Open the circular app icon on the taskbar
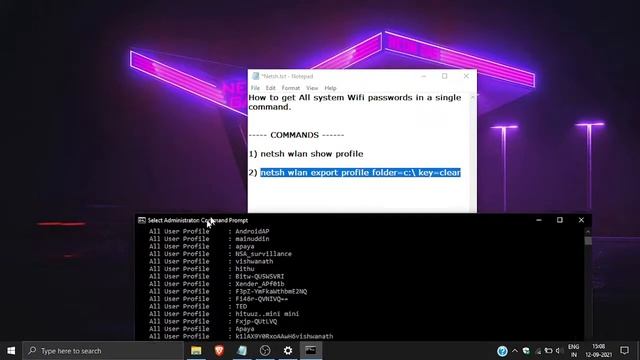This screenshot has height=360, width=640. pyautogui.click(x=265, y=351)
